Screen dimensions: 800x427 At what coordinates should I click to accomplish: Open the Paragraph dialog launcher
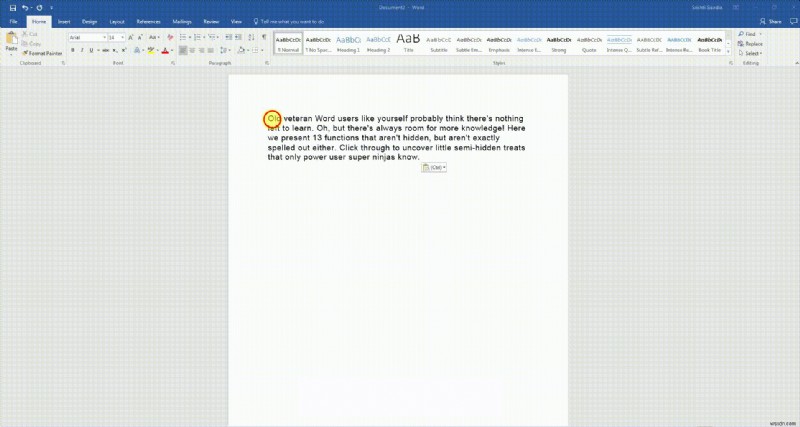click(x=267, y=63)
